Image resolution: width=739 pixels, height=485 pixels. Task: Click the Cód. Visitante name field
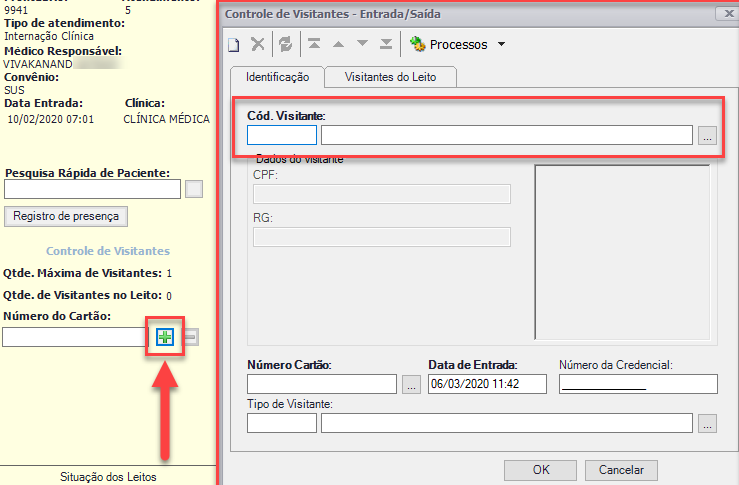(507, 135)
